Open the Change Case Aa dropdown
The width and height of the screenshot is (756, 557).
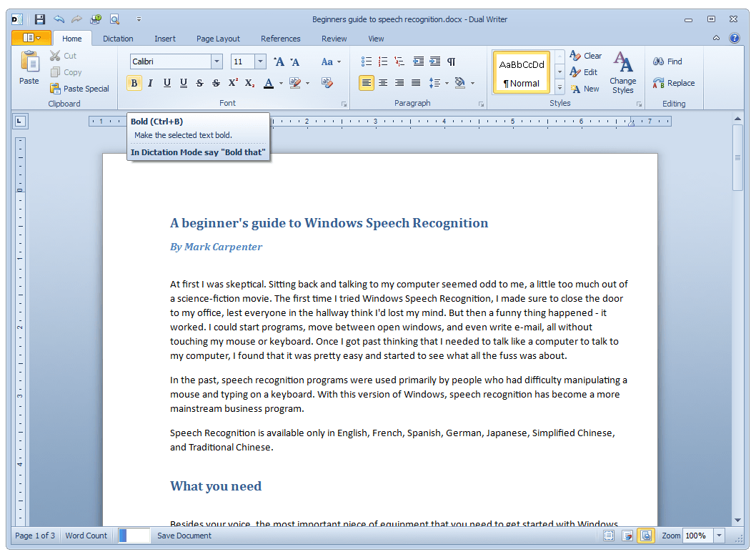tap(331, 61)
